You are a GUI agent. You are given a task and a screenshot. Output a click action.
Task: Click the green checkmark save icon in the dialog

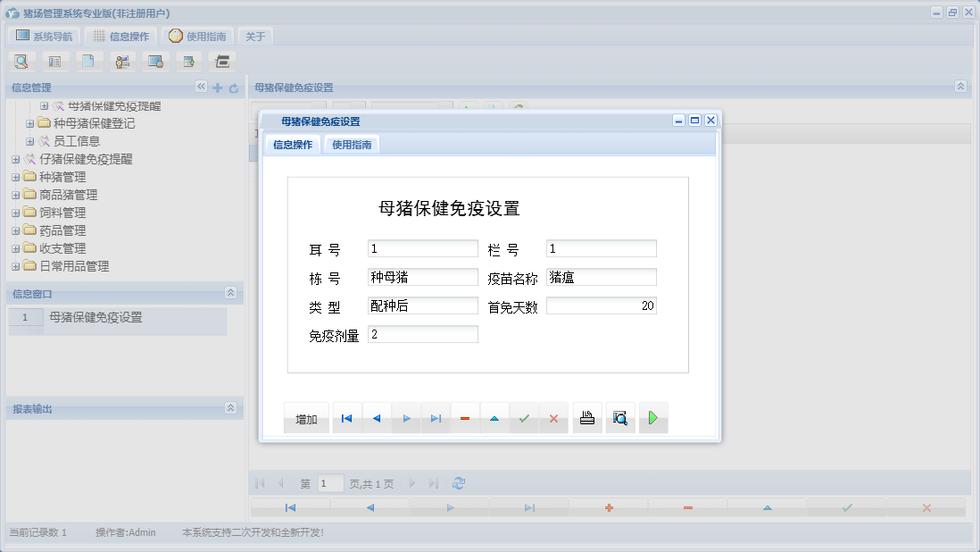(x=524, y=418)
